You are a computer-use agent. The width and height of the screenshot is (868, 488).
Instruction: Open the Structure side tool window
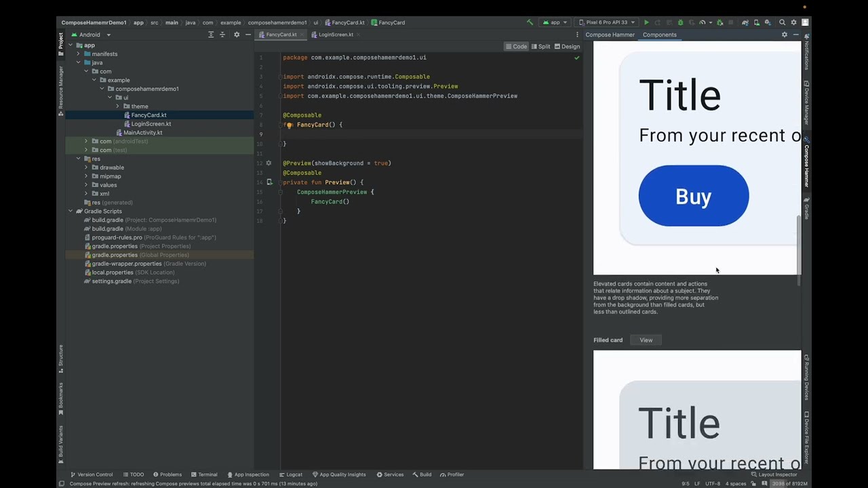pos(60,359)
